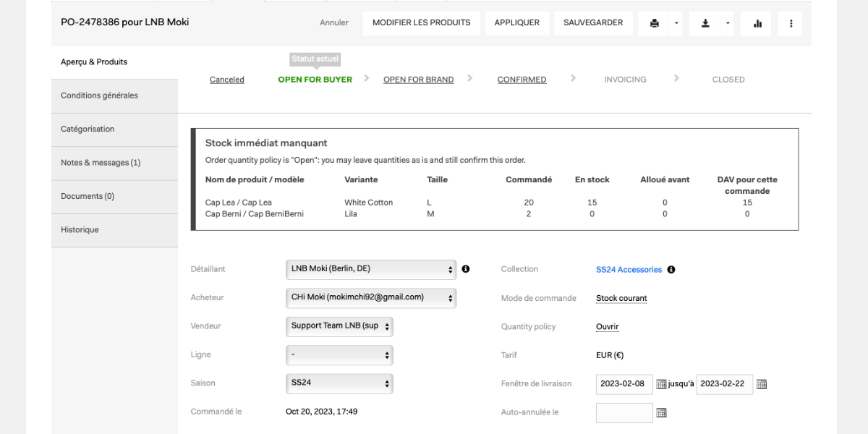Click the CLOSED status step
Image resolution: width=868 pixels, height=434 pixels.
[728, 80]
